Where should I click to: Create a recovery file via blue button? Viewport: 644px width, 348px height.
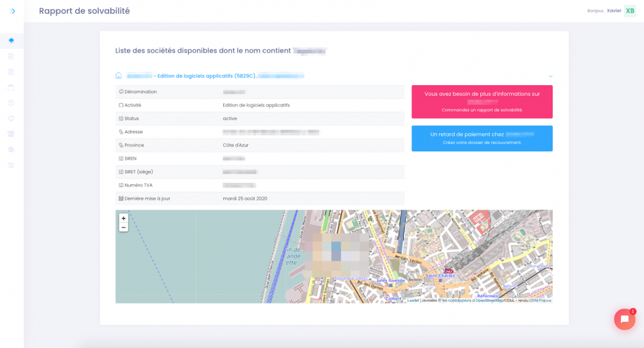coord(481,138)
